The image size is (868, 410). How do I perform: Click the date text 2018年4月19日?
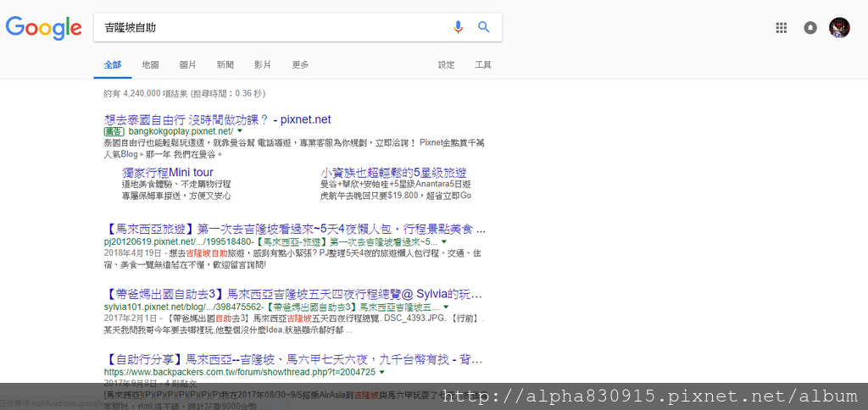point(131,252)
